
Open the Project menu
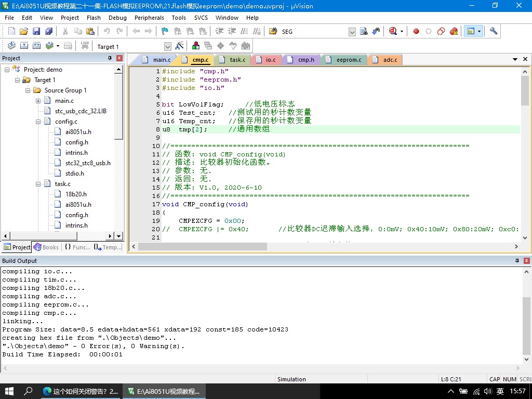click(x=70, y=18)
